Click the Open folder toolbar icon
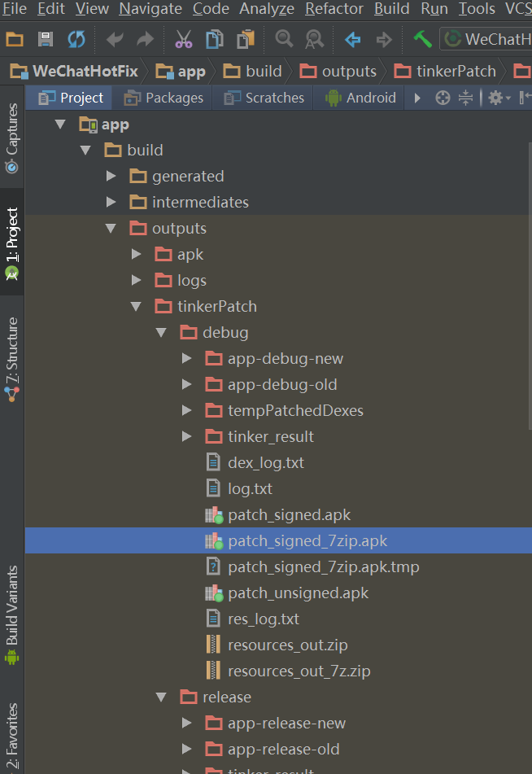Image resolution: width=532 pixels, height=774 pixels. 15,39
